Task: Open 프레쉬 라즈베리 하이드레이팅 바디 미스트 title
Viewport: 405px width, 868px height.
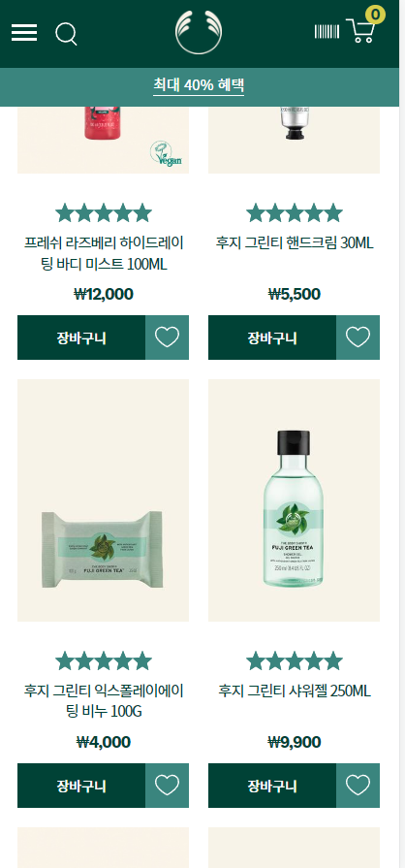Action: pyautogui.click(x=104, y=253)
